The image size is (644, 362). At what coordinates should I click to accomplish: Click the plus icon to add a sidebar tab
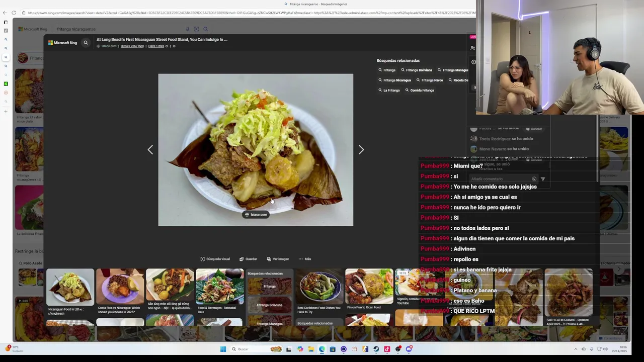tap(6, 112)
